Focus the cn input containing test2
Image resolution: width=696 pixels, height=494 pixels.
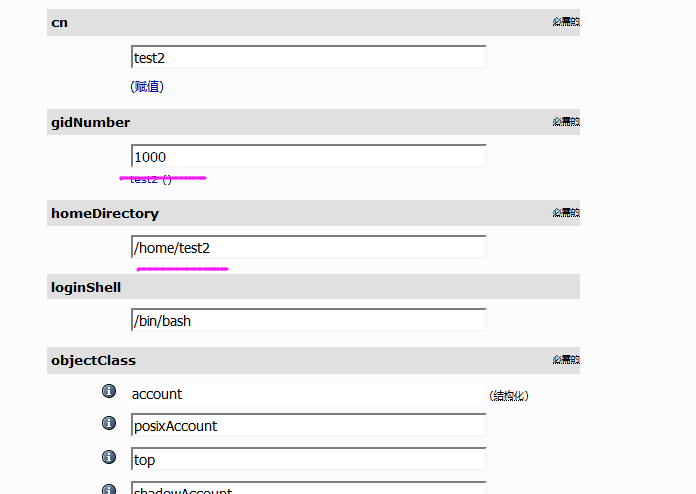[x=308, y=57]
